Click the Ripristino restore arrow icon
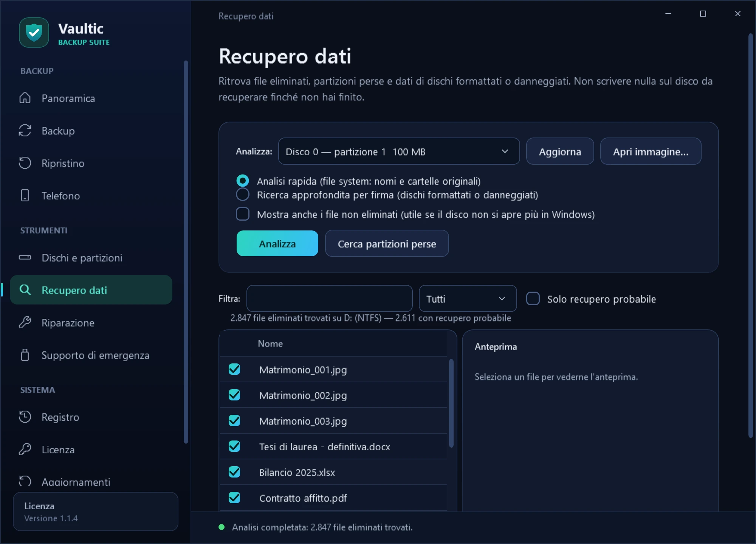 tap(25, 163)
